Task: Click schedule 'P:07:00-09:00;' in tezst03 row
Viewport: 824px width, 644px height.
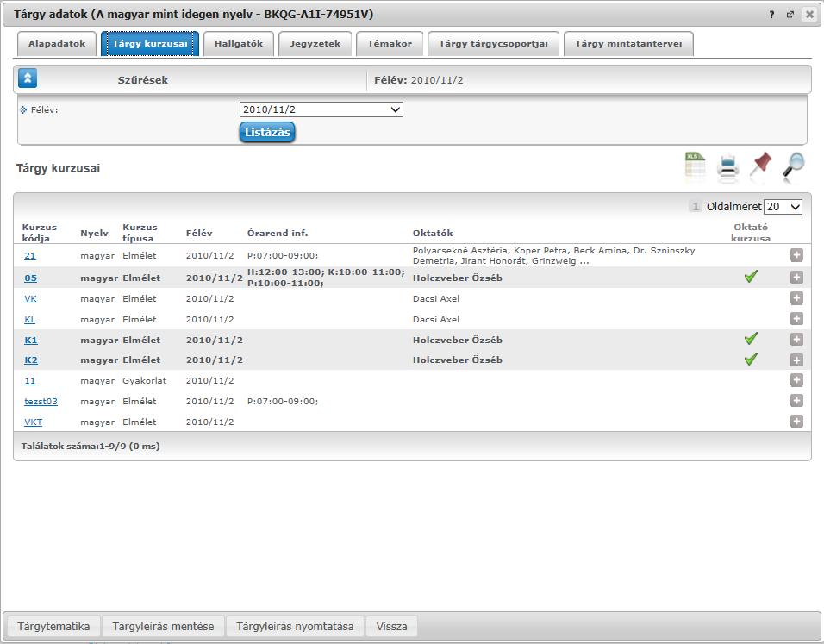Action: tap(283, 401)
